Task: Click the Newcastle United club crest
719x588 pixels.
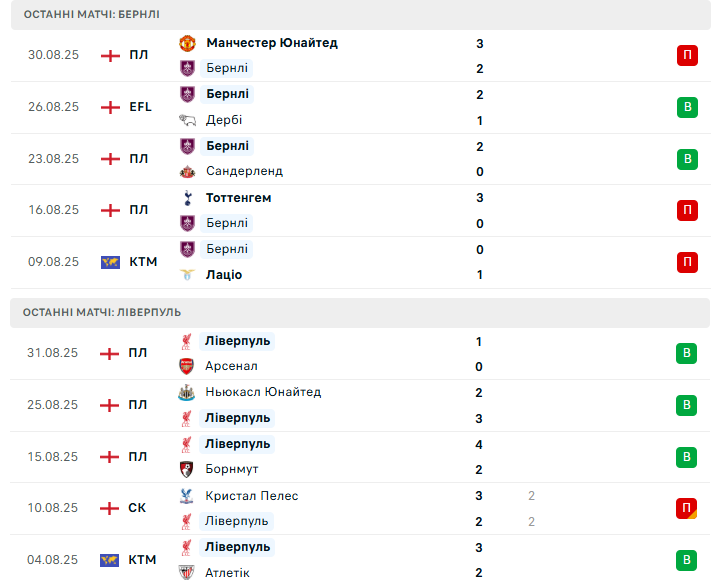Action: tap(187, 392)
